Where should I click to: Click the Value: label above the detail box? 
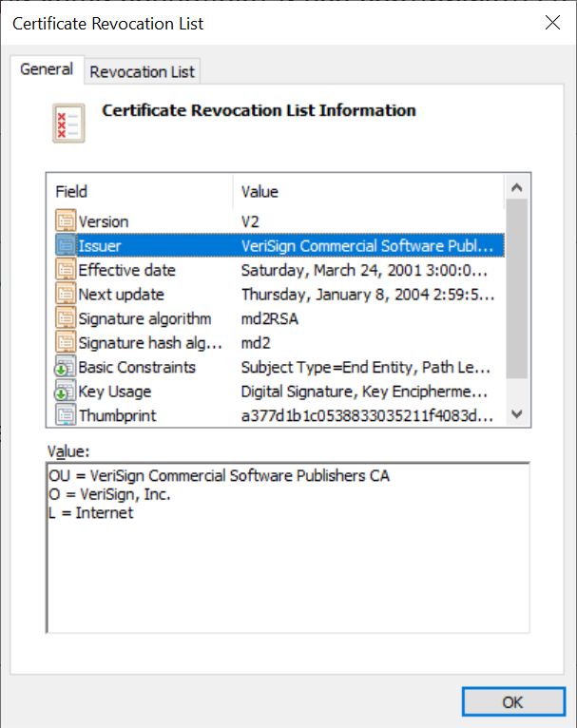[68, 451]
